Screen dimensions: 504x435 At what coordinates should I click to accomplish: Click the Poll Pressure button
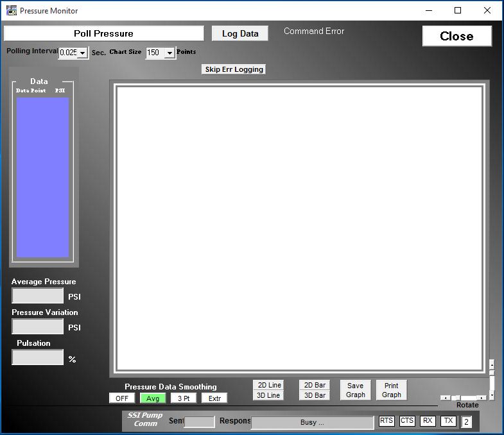click(103, 33)
